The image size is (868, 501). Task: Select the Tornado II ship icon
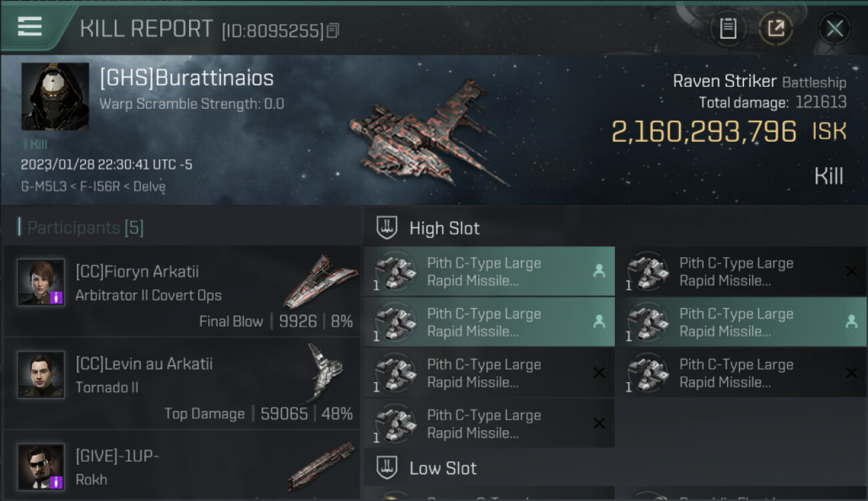(324, 371)
